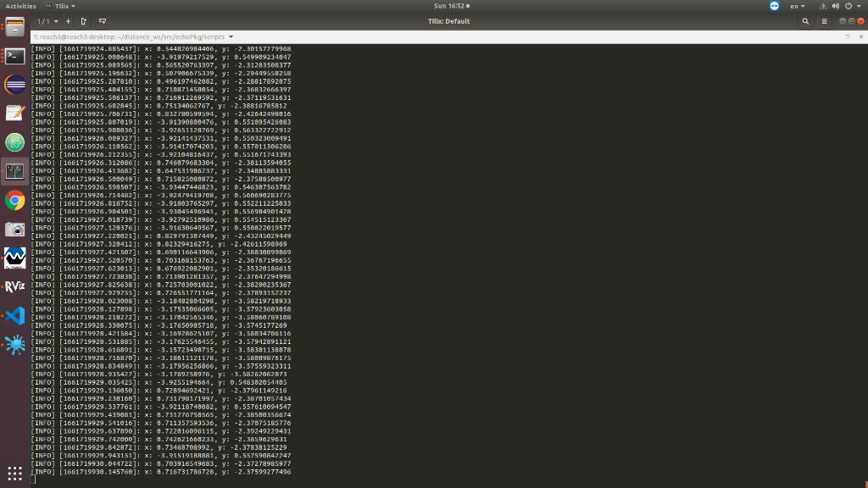Add a new Tilix session
Viewport: 868px width, 488px height.
tap(68, 21)
